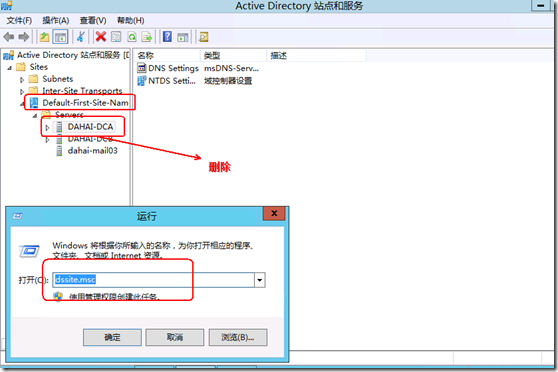Open the 查看(V) menu
This screenshot has height=372, width=558.
tap(93, 21)
